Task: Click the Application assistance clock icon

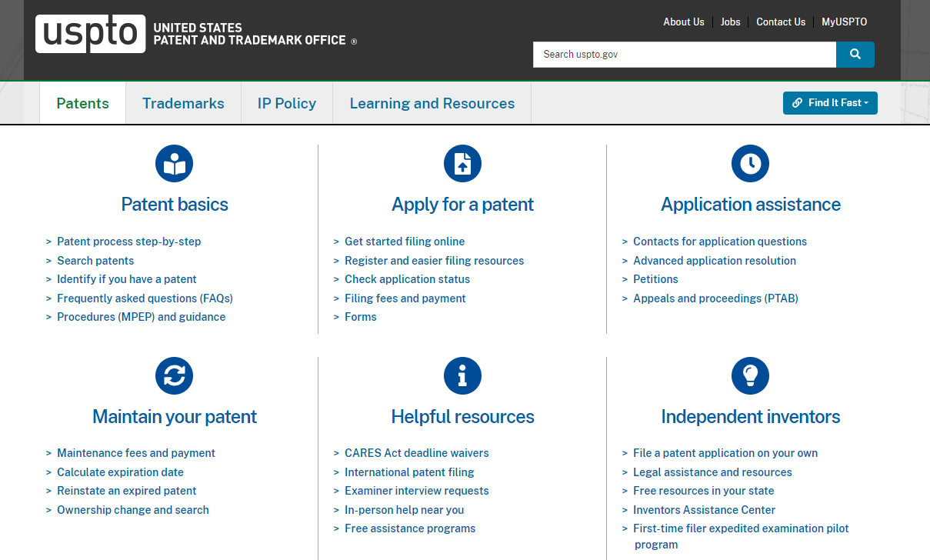Action: [750, 164]
